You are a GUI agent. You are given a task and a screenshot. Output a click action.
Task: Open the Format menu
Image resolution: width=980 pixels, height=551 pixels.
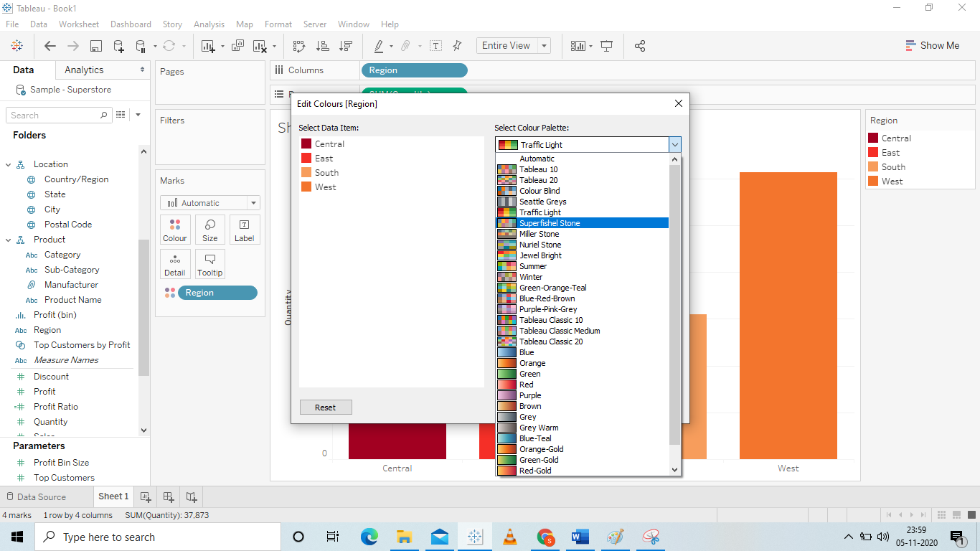278,24
